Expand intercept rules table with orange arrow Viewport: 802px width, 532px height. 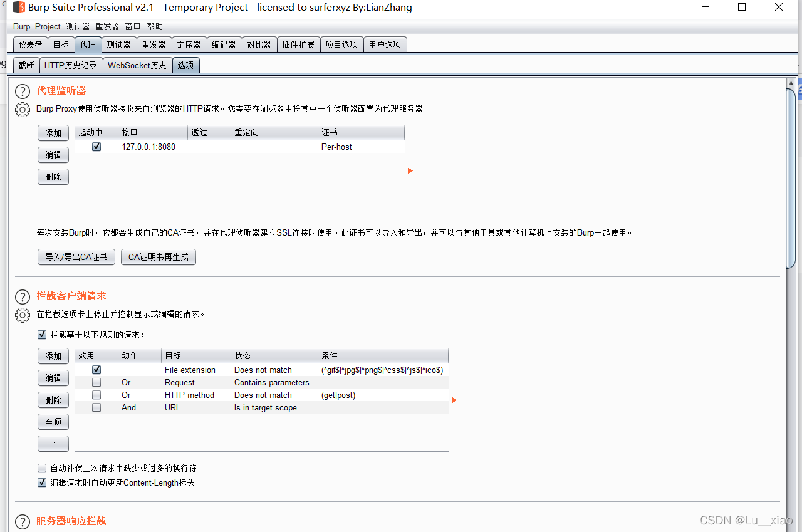click(454, 400)
